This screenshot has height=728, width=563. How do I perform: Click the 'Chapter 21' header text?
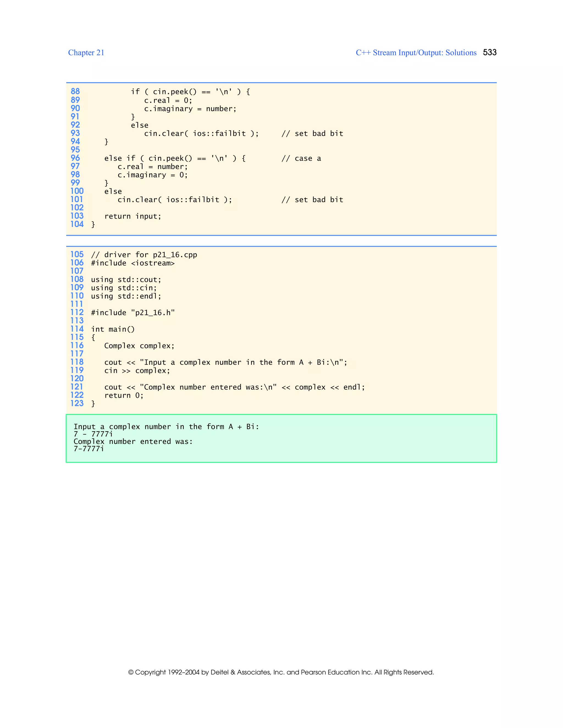pos(86,53)
